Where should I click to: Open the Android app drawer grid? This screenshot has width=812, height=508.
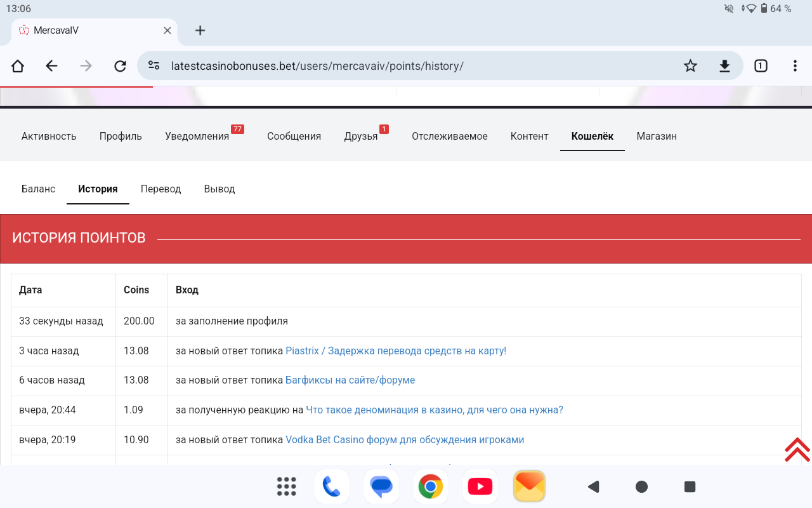coord(287,486)
